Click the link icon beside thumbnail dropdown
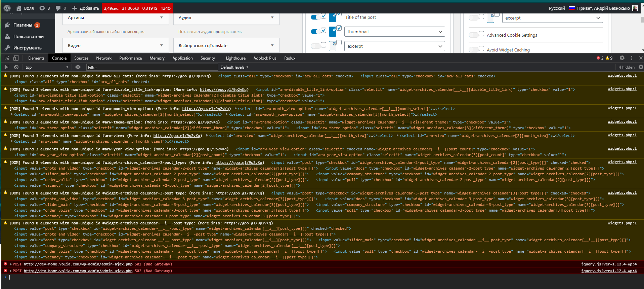This screenshot has height=289, width=644. click(x=333, y=31)
